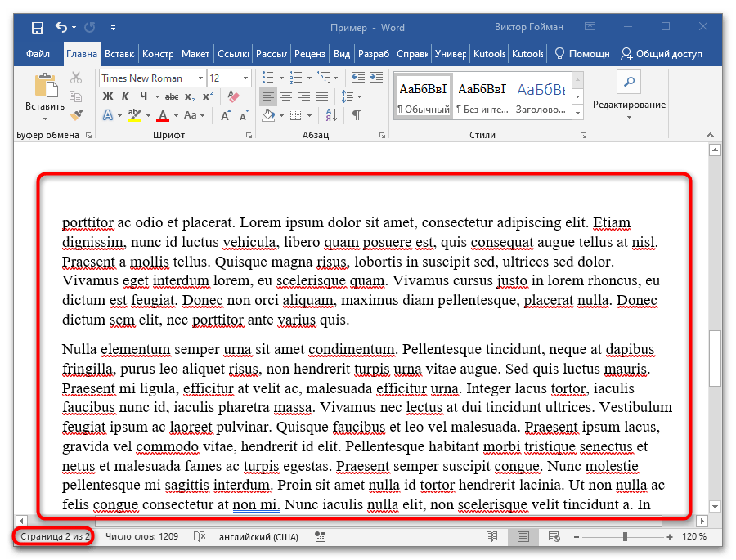This screenshot has height=560, width=736.
Task: Click the Страница 2 из 2 status
Action: click(x=55, y=536)
